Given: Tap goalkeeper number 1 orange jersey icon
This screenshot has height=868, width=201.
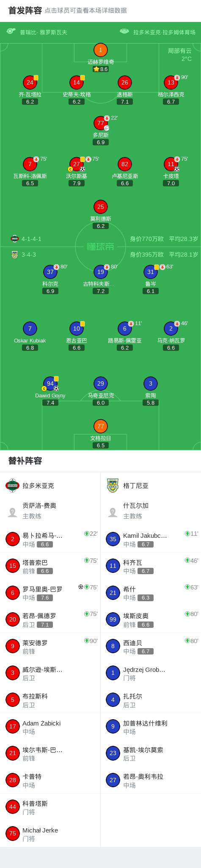Looking at the screenshot, I should [100, 50].
